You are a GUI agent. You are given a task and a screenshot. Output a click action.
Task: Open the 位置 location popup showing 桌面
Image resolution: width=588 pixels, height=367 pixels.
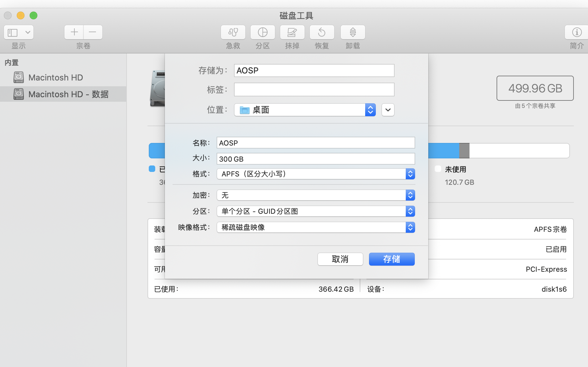[305, 110]
